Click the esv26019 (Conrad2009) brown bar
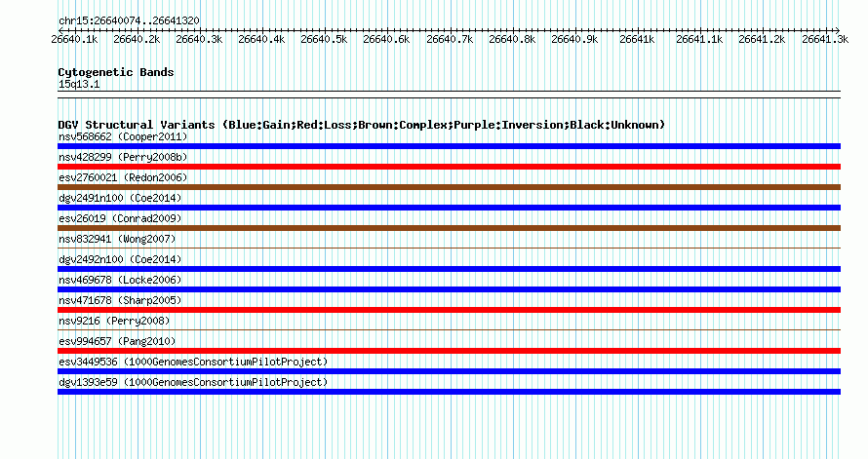Screen dimensions: 868x459 pos(449,228)
